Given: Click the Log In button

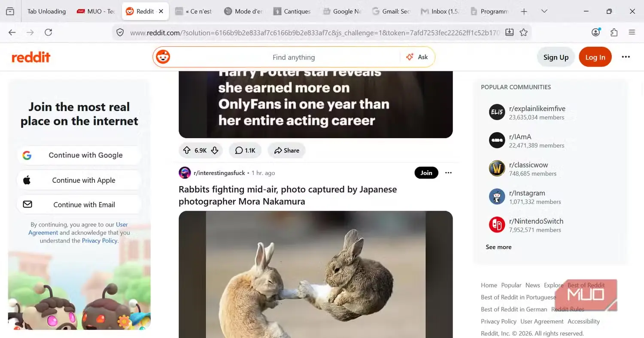Looking at the screenshot, I should 595,57.
